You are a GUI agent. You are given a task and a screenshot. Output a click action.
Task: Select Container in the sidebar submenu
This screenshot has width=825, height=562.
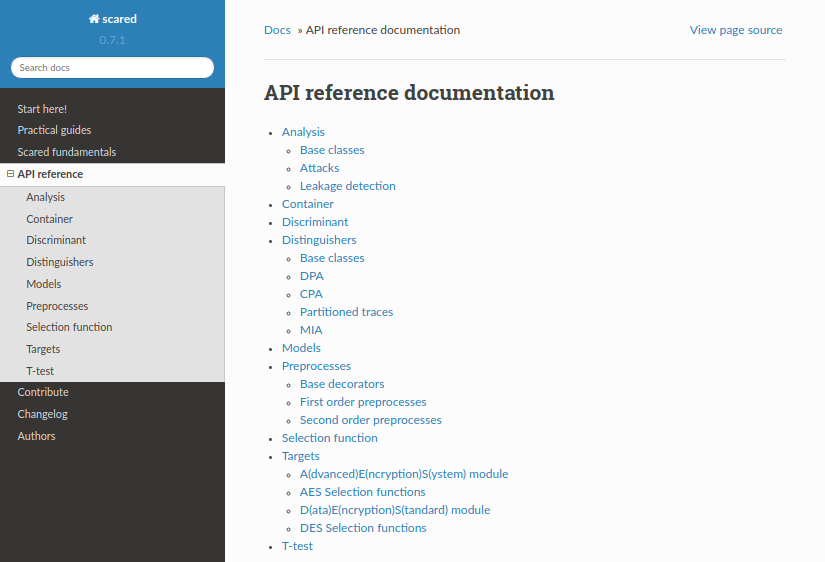pos(49,219)
